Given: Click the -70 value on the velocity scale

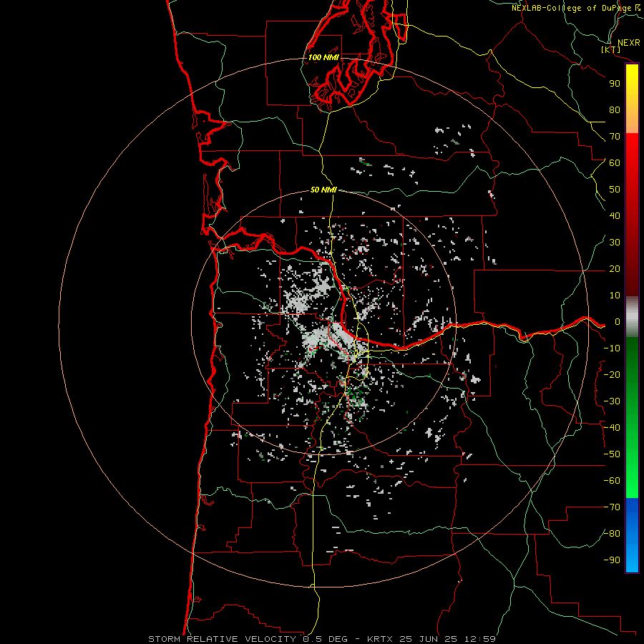Looking at the screenshot, I should pyautogui.click(x=612, y=507).
